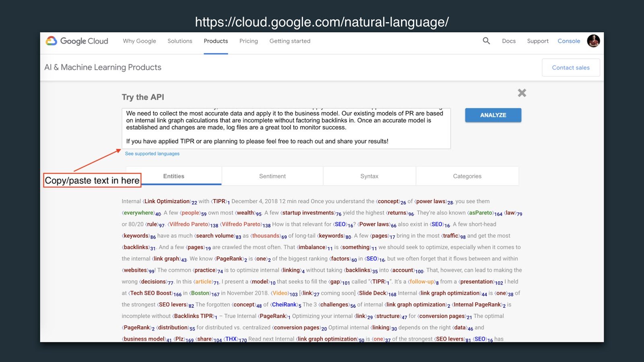Click the entity 'business model' 41
The width and height of the screenshot is (644, 362).
click(147, 339)
